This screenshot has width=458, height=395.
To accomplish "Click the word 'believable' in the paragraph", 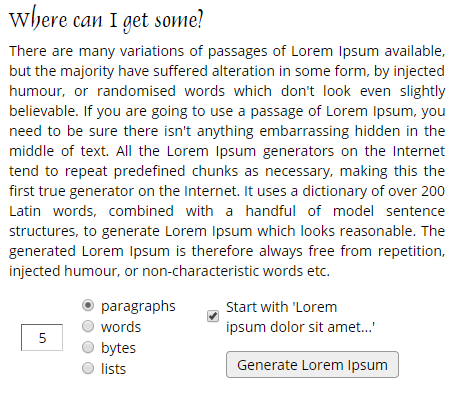I will pyautogui.click(x=42, y=111).
